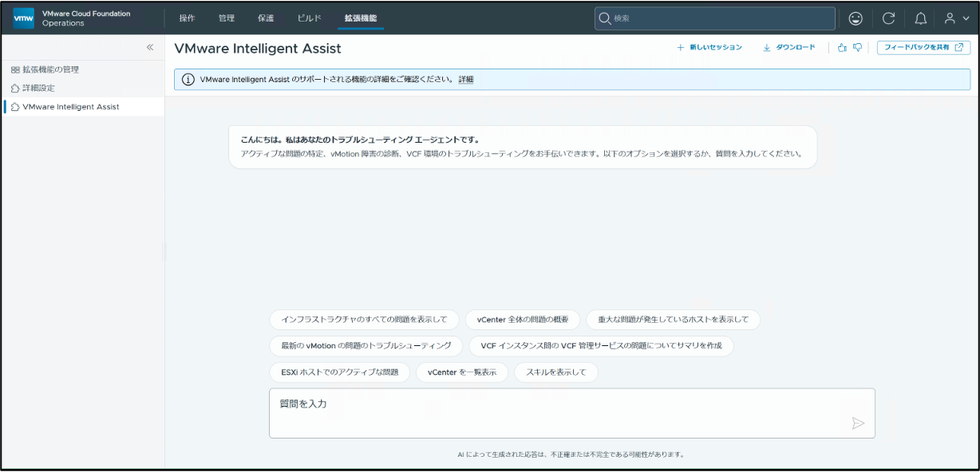Select 拡張機能の管理 in sidebar
Image resolution: width=980 pixels, height=472 pixels.
pyautogui.click(x=45, y=69)
